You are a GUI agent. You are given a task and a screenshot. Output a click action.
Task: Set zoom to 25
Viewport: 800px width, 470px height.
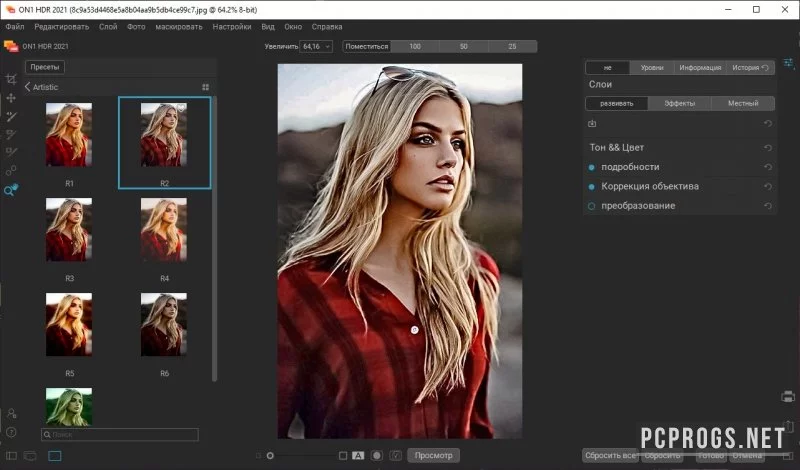[512, 46]
